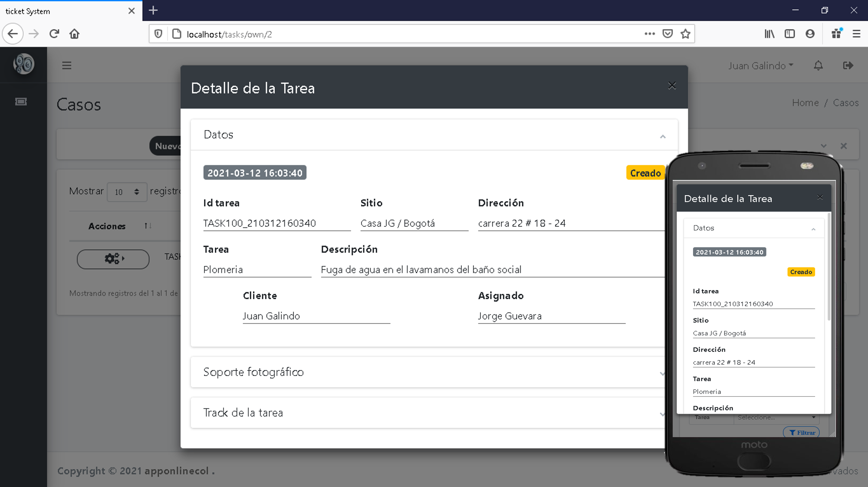The image size is (868, 487).
Task: Click the Descripción field about Fuga de agua
Action: 493,270
